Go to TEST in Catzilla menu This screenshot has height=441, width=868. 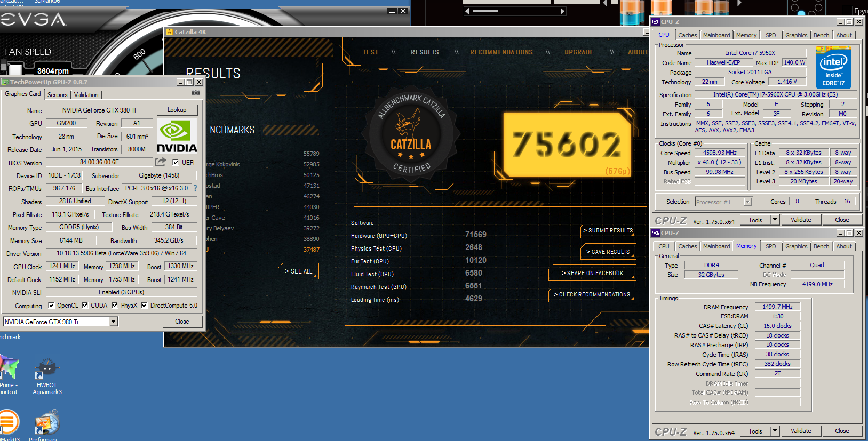[370, 52]
